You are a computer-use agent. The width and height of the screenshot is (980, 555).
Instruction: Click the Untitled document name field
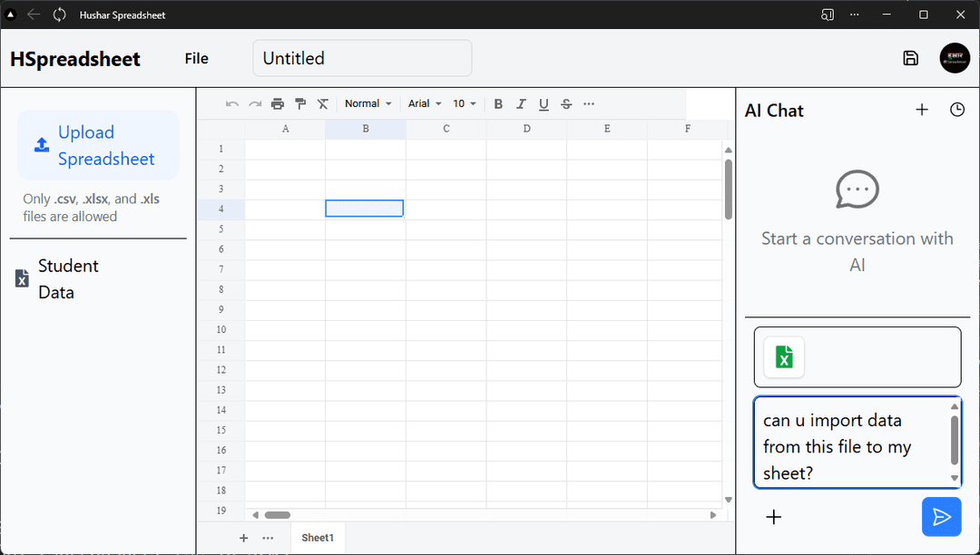click(x=362, y=58)
